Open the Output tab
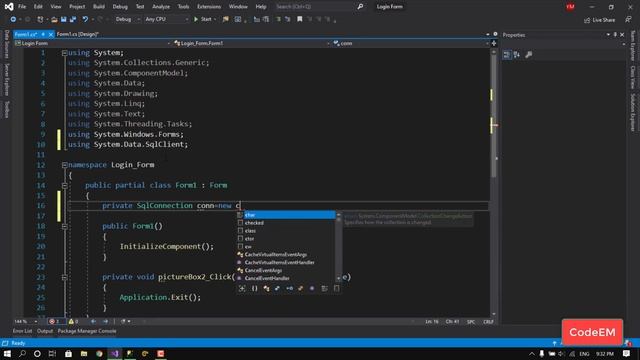640x360 pixels. tap(45, 331)
